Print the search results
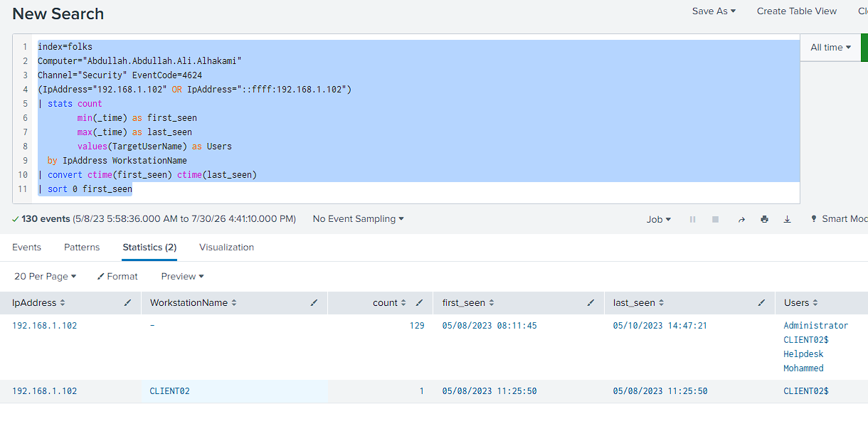 click(x=764, y=219)
